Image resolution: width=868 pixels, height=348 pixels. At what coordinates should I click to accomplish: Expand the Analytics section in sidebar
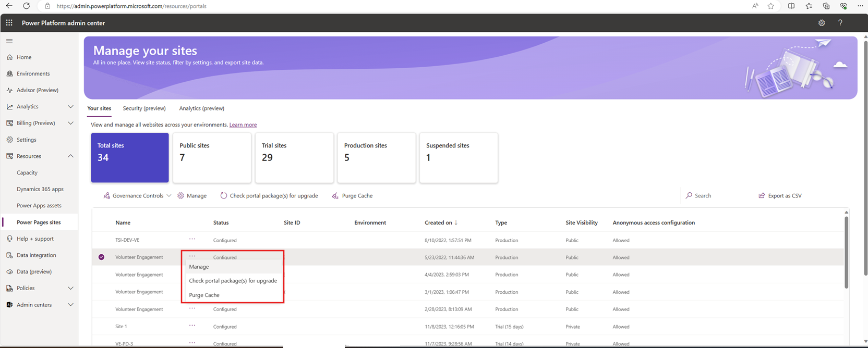point(70,107)
